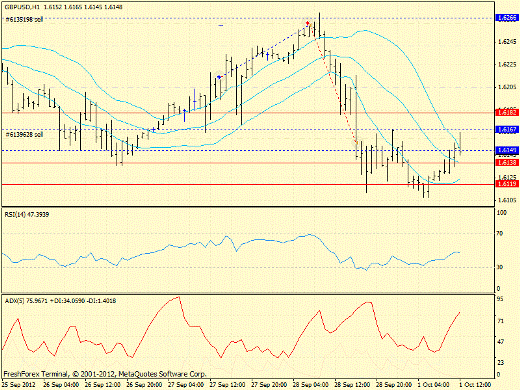Click the #6139628 sell order label
Screen dimensions: 520x390
pyautogui.click(x=25, y=134)
